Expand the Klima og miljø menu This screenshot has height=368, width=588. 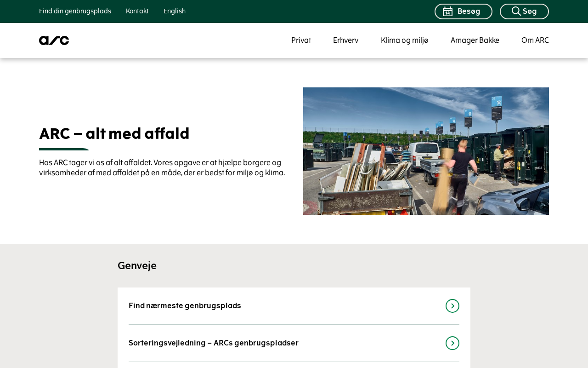click(x=404, y=40)
